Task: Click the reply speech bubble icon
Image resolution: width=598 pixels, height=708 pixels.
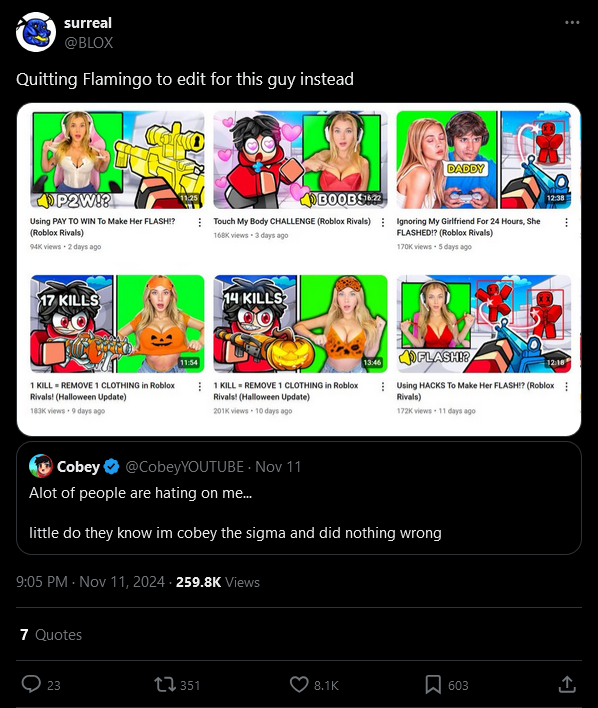Action: tap(31, 684)
